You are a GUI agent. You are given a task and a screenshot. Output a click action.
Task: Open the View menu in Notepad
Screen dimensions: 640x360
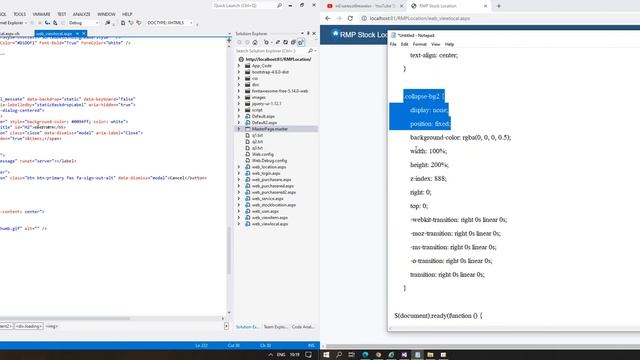(x=436, y=44)
